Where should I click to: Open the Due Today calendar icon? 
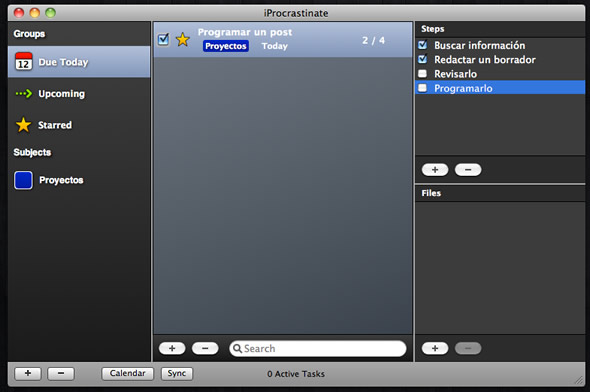[x=23, y=62]
